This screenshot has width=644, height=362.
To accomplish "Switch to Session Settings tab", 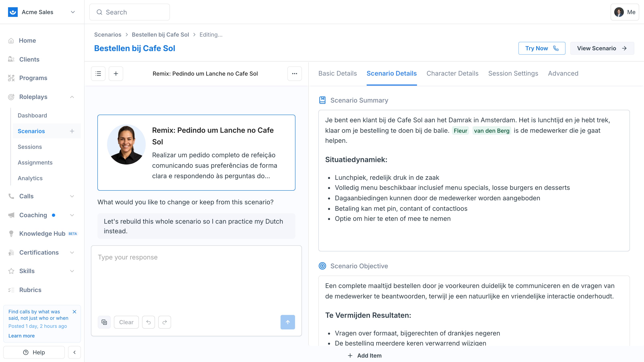I will 513,73.
